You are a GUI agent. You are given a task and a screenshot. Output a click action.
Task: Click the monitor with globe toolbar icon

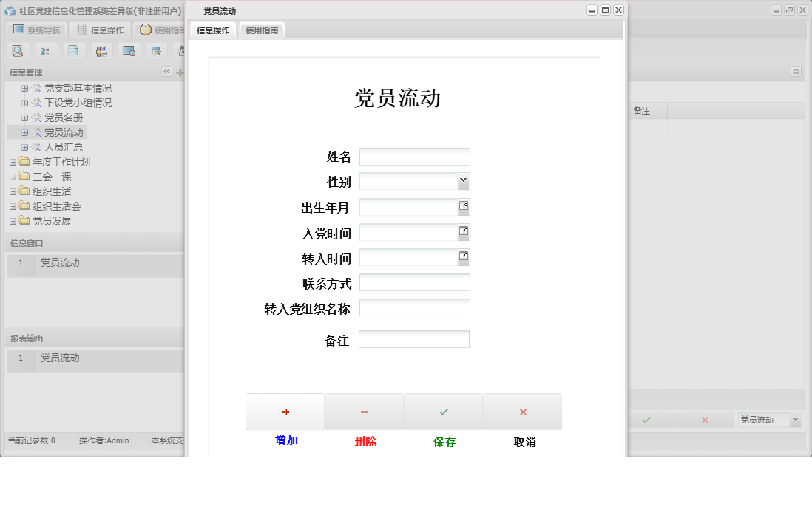[128, 50]
